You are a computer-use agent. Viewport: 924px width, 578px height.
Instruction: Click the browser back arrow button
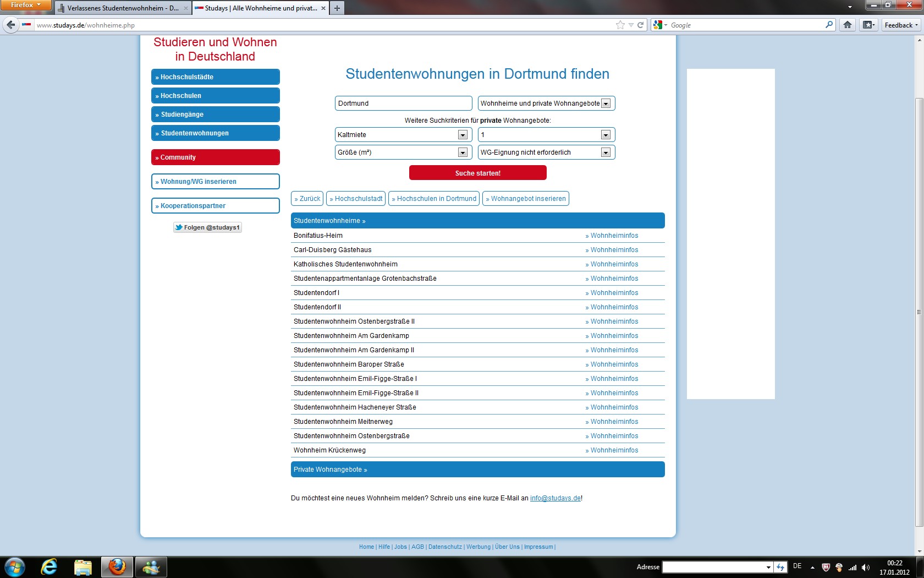pos(10,25)
